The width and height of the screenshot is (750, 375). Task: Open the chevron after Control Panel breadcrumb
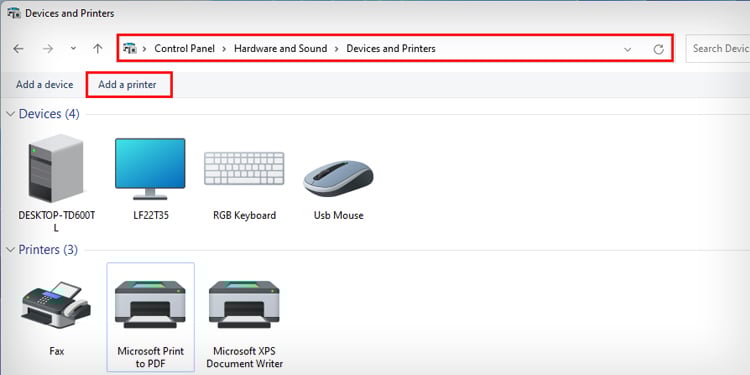pos(224,48)
